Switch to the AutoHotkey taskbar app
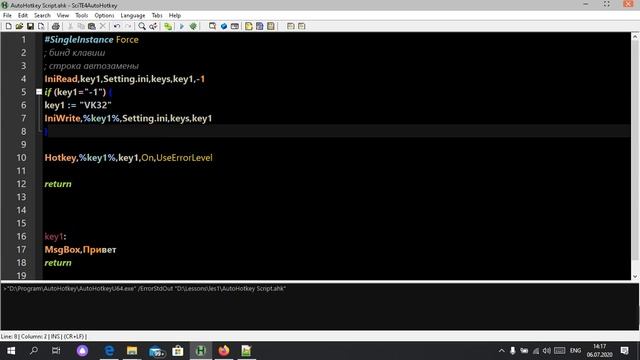Viewport: 640px width, 360px height. (x=200, y=351)
